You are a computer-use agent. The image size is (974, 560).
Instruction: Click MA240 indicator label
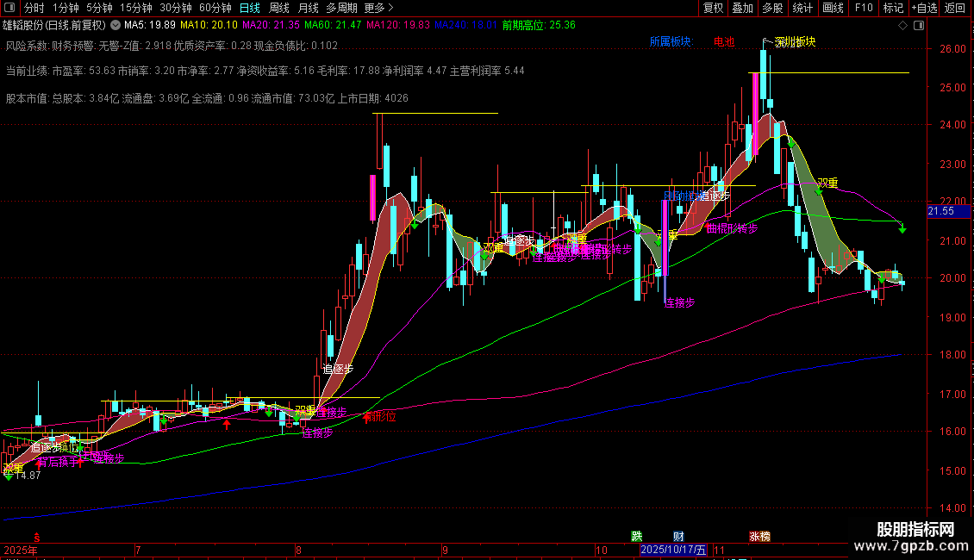(x=465, y=26)
